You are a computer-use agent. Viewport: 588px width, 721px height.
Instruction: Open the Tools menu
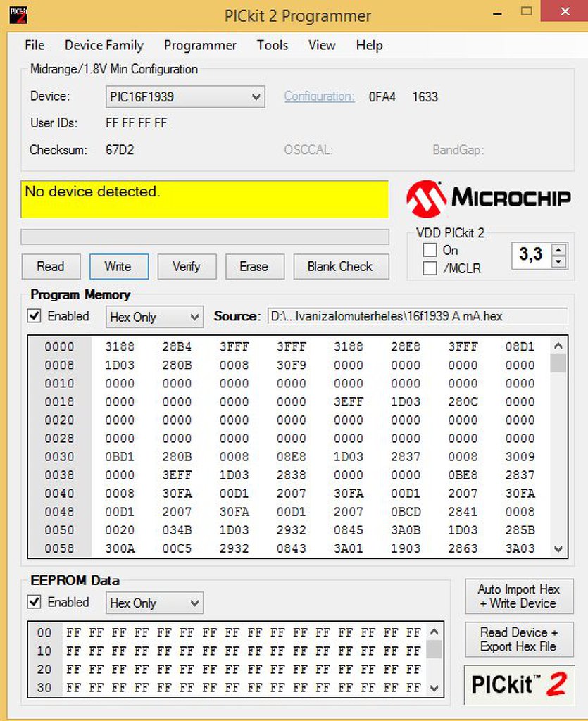[272, 45]
